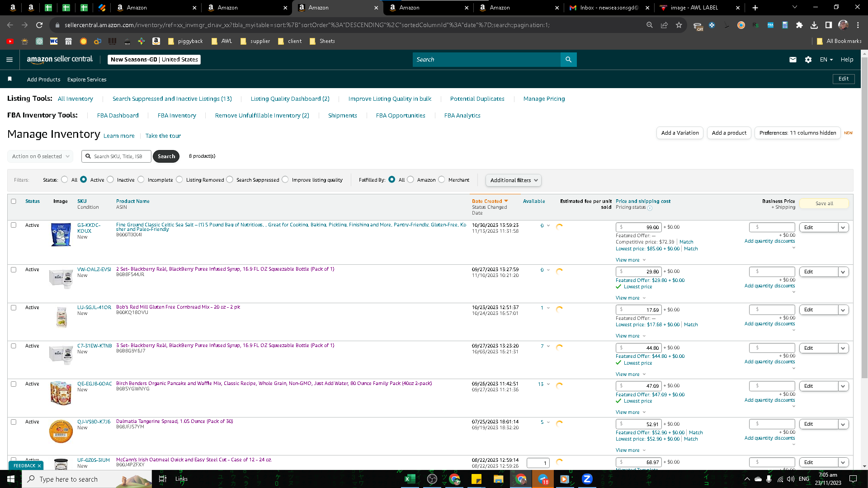Open the Chrome downloads icon
This screenshot has height=488, width=868.
[x=814, y=25]
